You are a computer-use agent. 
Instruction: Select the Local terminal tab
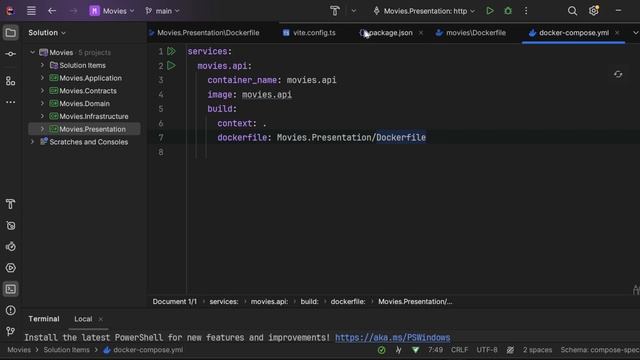click(x=83, y=319)
